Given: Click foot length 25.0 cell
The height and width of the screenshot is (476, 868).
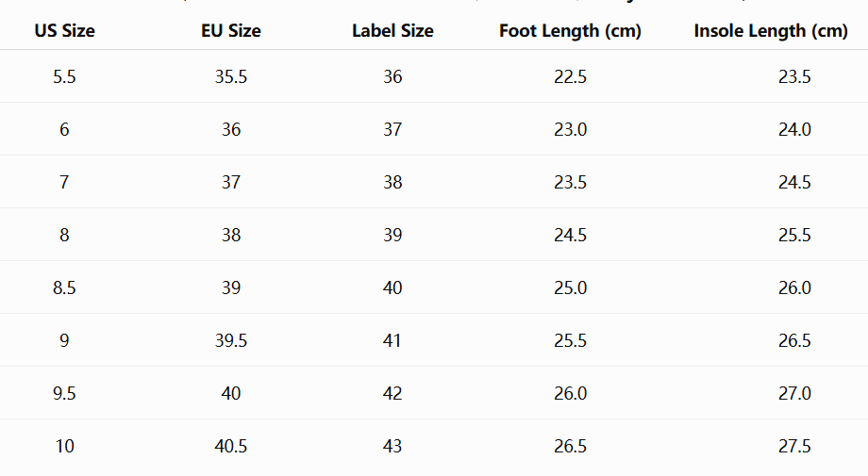Looking at the screenshot, I should tap(570, 288).
